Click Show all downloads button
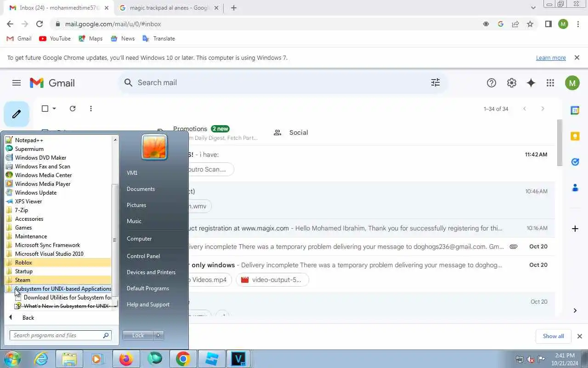Image resolution: width=588 pixels, height=368 pixels. (553, 336)
